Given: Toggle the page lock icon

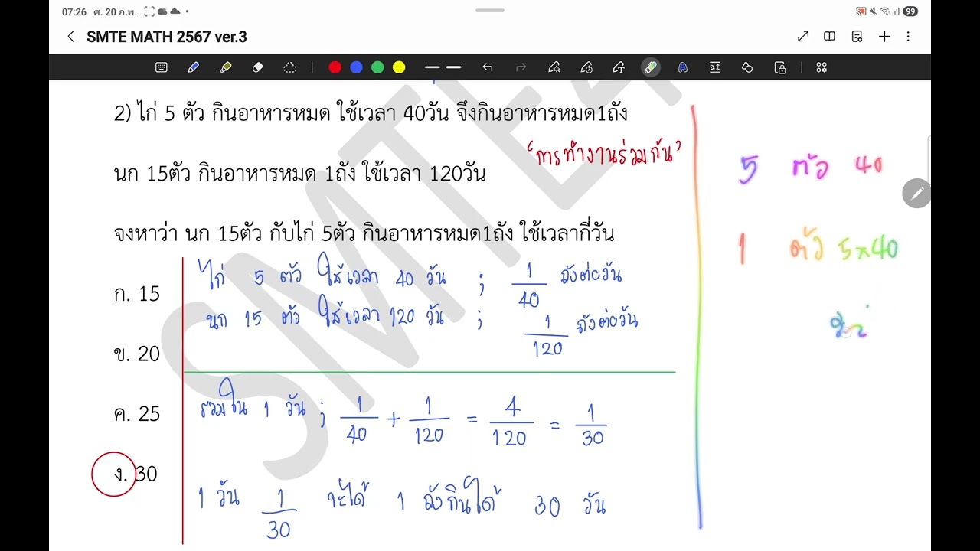Looking at the screenshot, I should coord(780,67).
